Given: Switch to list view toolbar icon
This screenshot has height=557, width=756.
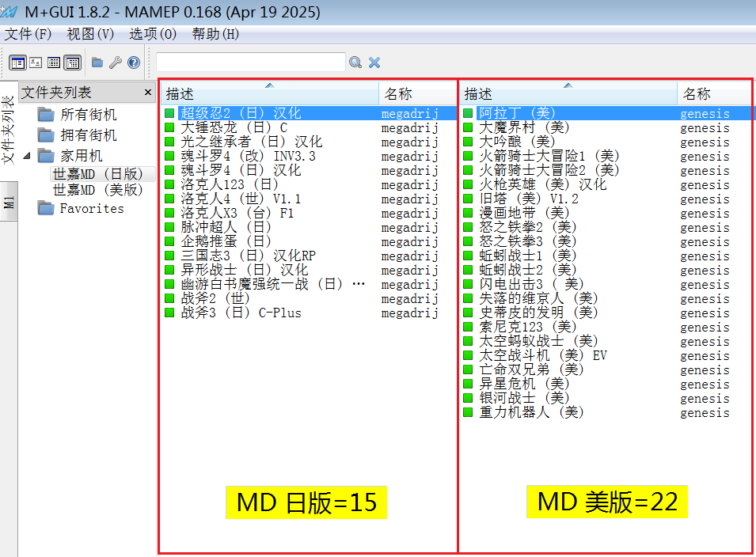Looking at the screenshot, I should [54, 63].
